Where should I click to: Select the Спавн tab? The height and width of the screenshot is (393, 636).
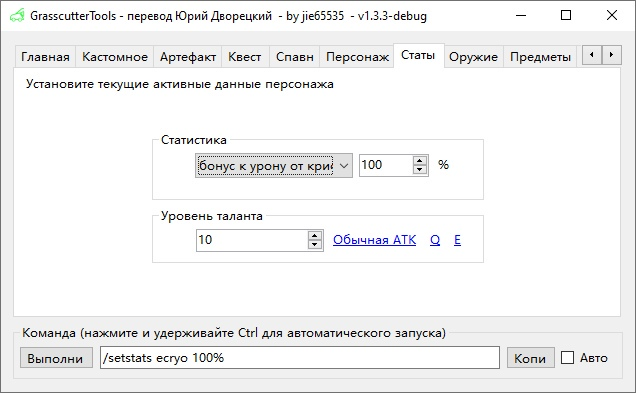pos(295,57)
